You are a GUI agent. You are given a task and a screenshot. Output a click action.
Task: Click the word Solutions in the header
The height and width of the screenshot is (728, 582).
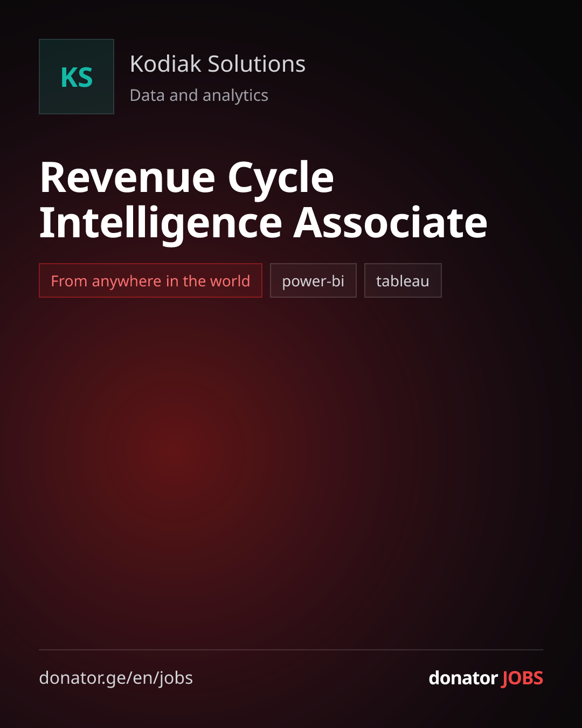click(257, 64)
